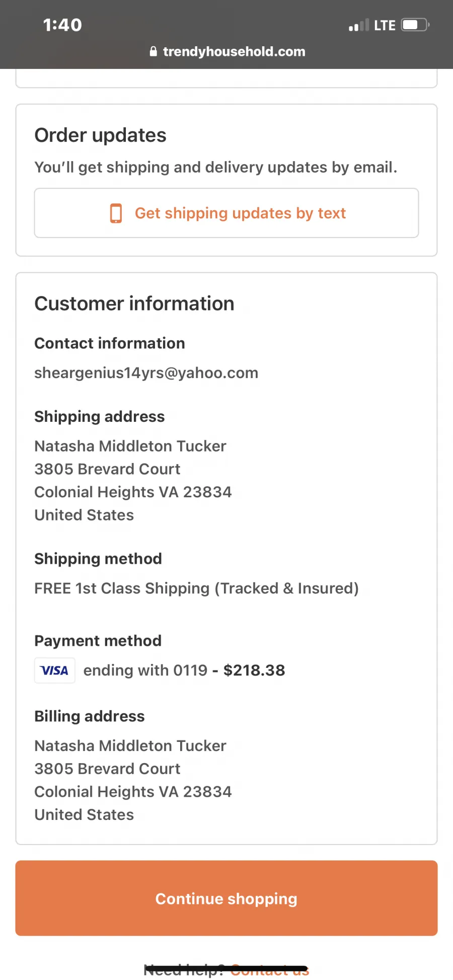
Task: Tap the cellular signal bars icon
Action: point(359,25)
